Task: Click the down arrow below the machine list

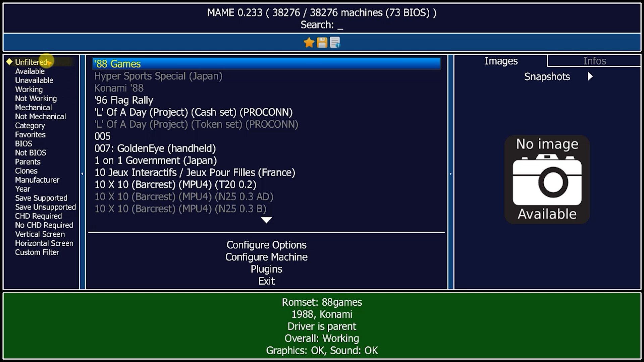Action: coord(266,220)
